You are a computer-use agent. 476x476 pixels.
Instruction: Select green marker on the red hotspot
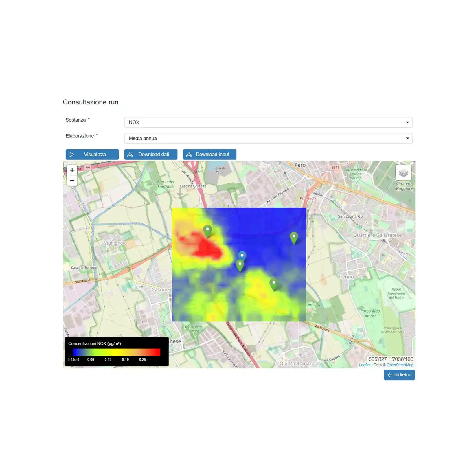(207, 231)
